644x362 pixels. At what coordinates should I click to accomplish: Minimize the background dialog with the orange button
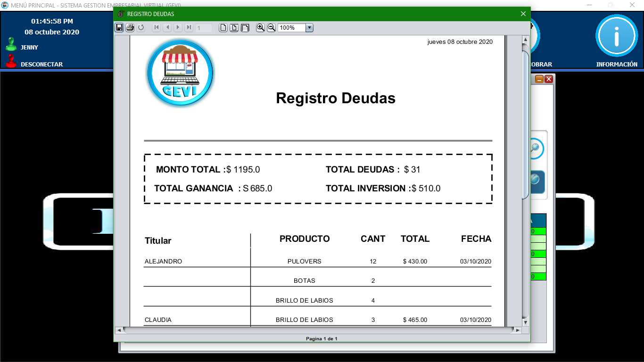[x=539, y=79]
